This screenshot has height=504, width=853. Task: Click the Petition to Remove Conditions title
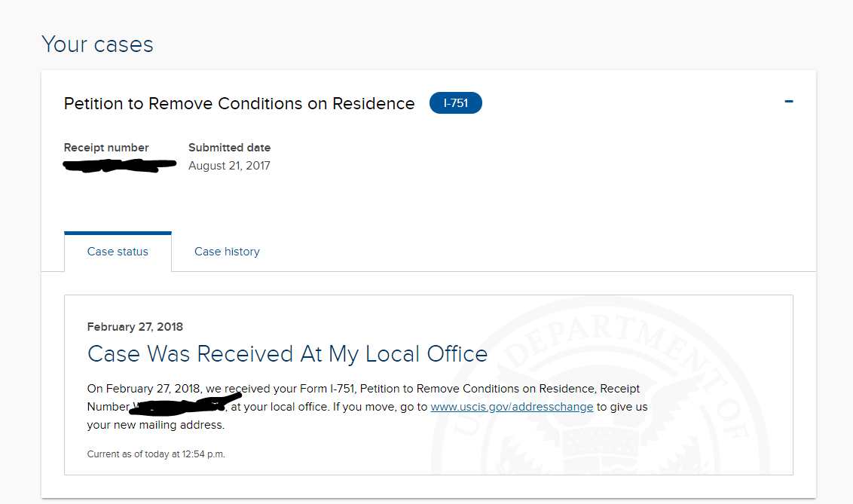[239, 103]
